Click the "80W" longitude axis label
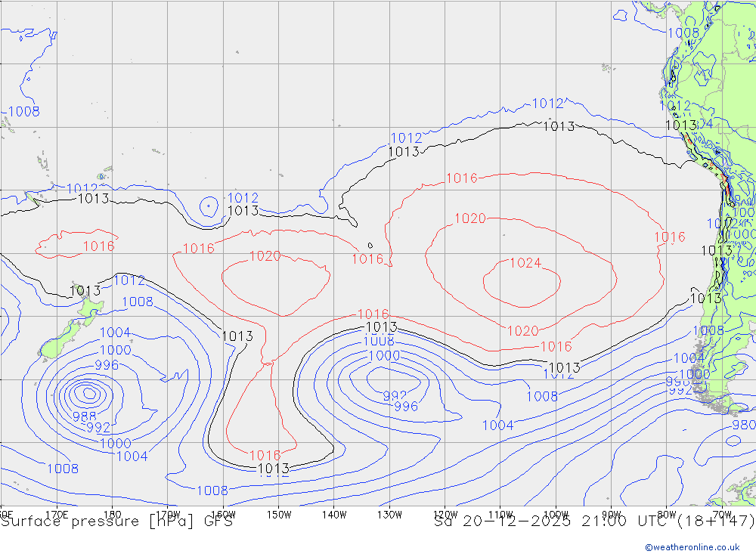756x554 pixels. coord(667,515)
